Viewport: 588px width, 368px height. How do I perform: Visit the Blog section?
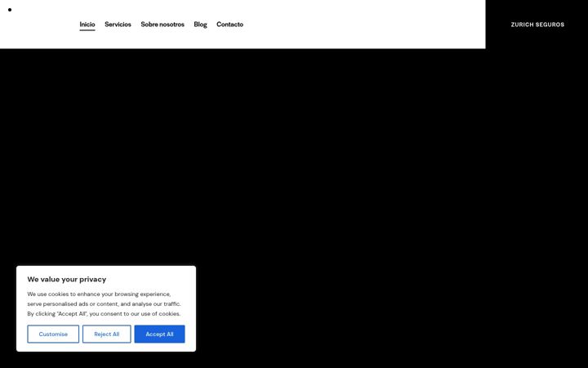(x=200, y=25)
